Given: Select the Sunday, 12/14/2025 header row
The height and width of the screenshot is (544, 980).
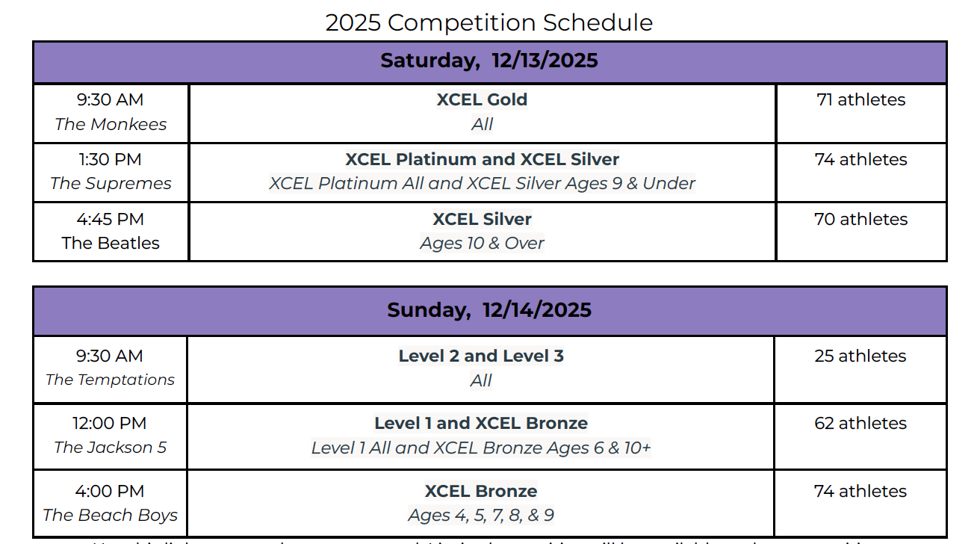Looking at the screenshot, I should [x=489, y=310].
